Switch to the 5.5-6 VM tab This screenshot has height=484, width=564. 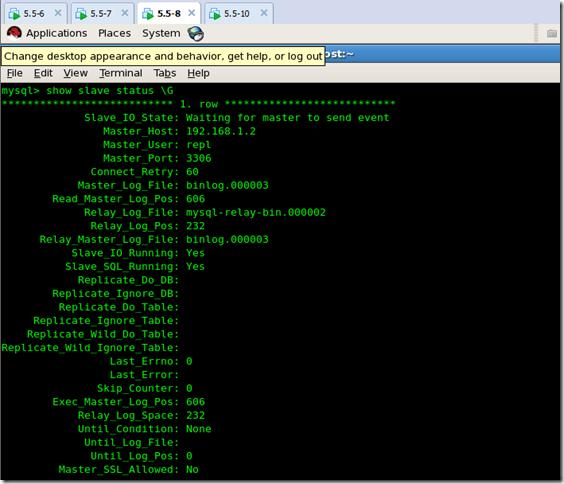34,14
